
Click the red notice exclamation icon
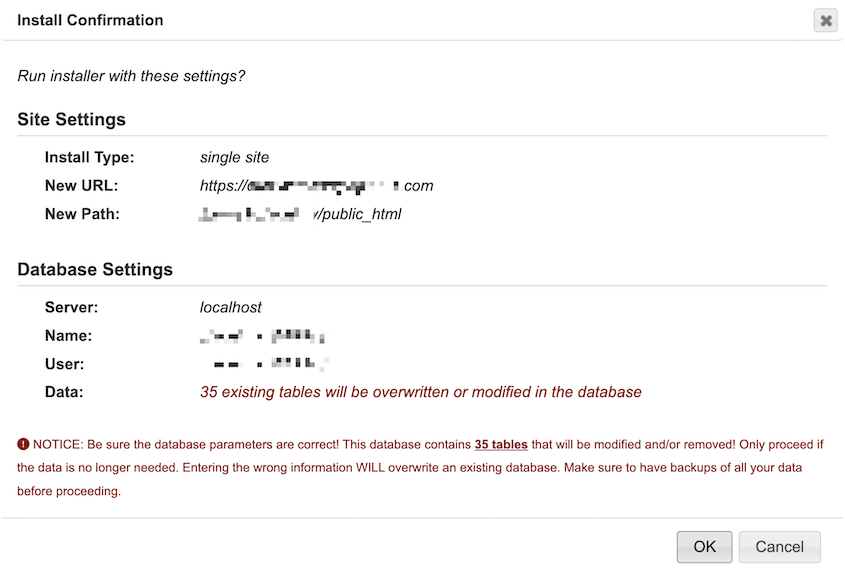coord(23,444)
